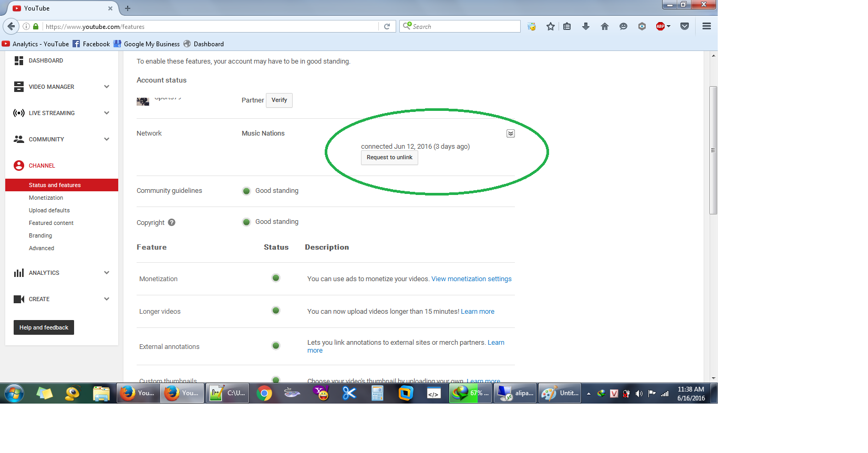Open the Branding sidebar item
Viewport: 868px width, 453px height.
(40, 235)
